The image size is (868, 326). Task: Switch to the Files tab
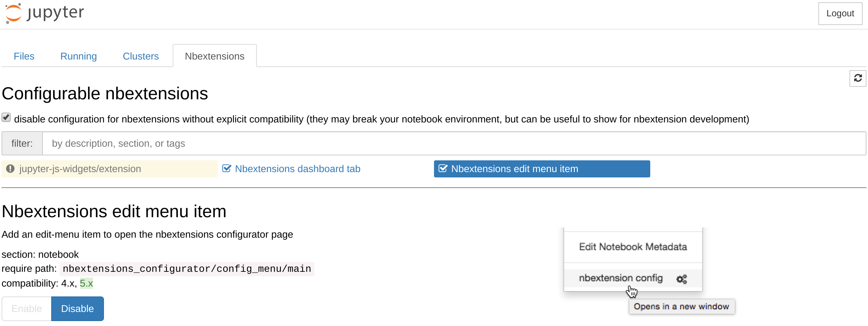pyautogui.click(x=24, y=56)
